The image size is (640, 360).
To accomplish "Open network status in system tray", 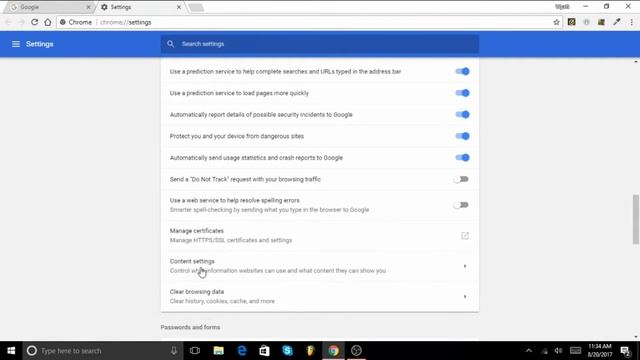I will (x=544, y=351).
